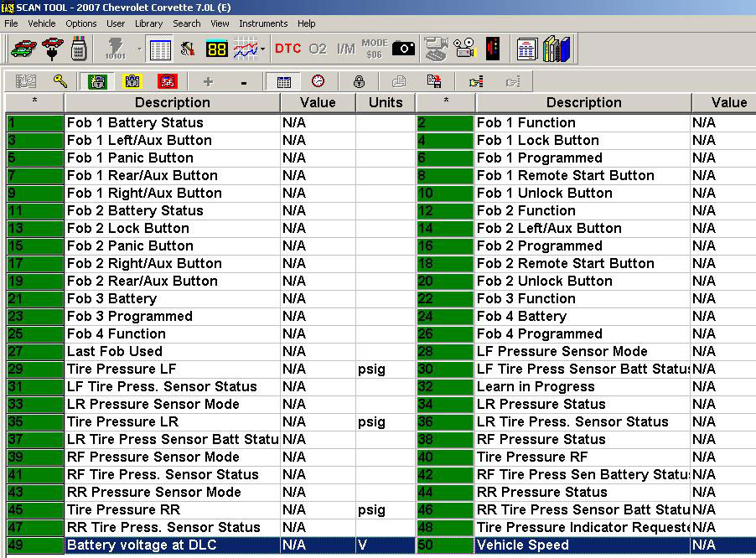Open the Vehicle menu
This screenshot has height=558, width=756.
point(42,23)
